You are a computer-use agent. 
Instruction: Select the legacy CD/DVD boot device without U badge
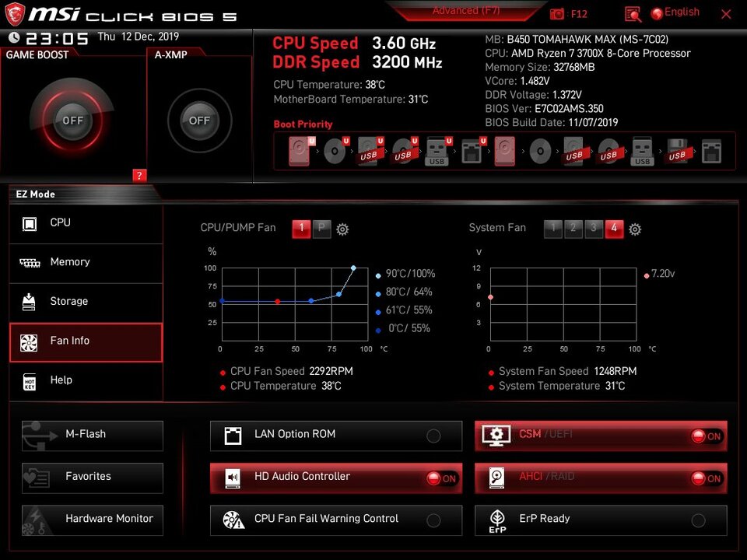(x=540, y=152)
